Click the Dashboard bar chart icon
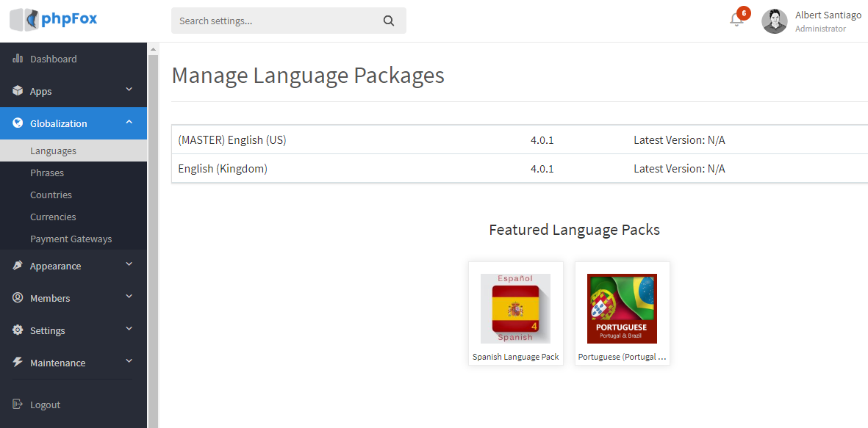This screenshot has width=868, height=428. point(18,59)
